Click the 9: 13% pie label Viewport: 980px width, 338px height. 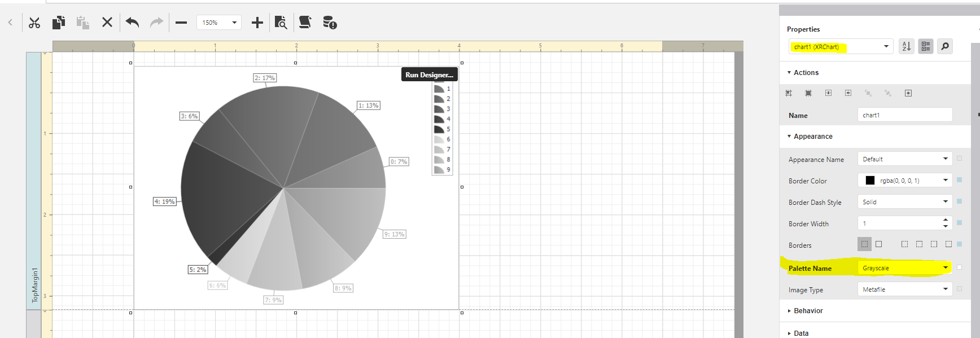click(394, 234)
